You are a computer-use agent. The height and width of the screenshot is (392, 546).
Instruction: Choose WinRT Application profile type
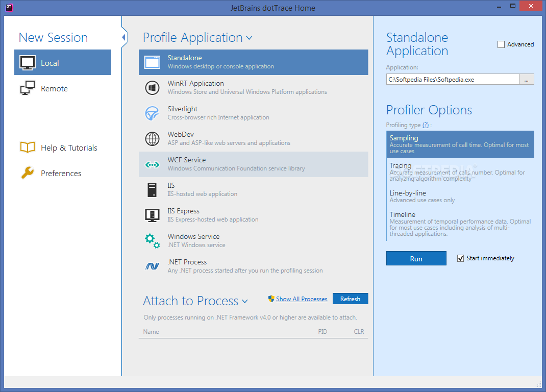coord(254,87)
